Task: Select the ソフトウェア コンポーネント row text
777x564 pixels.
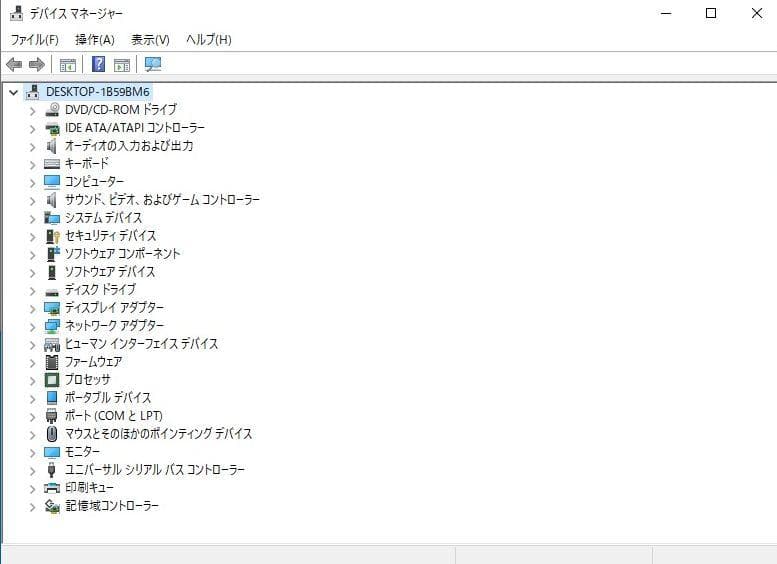Action: [122, 254]
